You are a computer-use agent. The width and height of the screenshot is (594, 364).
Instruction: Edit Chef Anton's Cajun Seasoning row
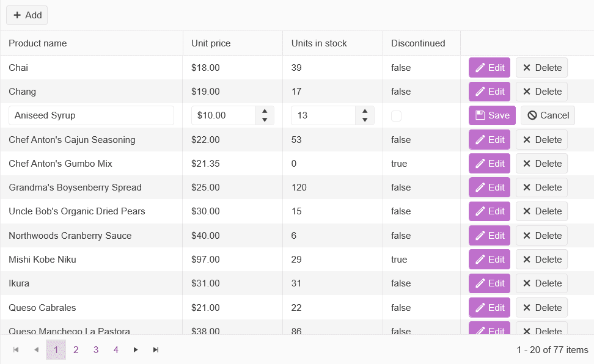click(x=490, y=140)
